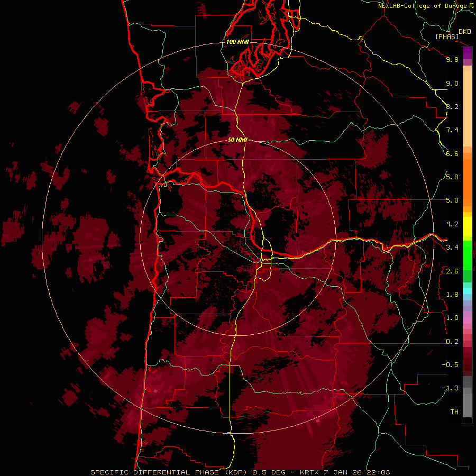
Task: Click the 1.0 value on the scale
Action: (452, 318)
